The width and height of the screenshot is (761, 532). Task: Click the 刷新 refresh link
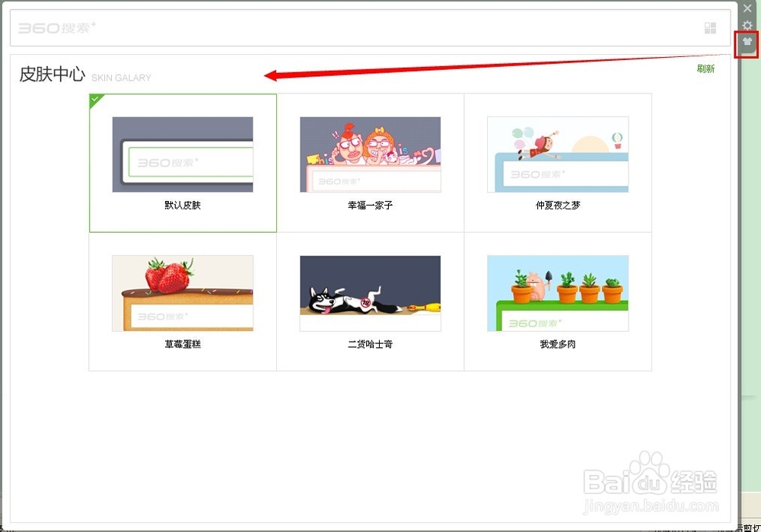click(x=705, y=68)
